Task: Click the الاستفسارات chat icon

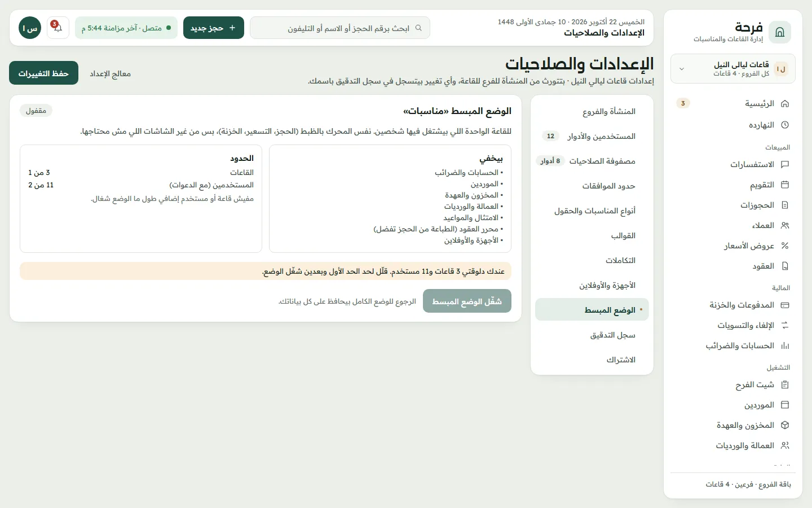Action: 785,164
